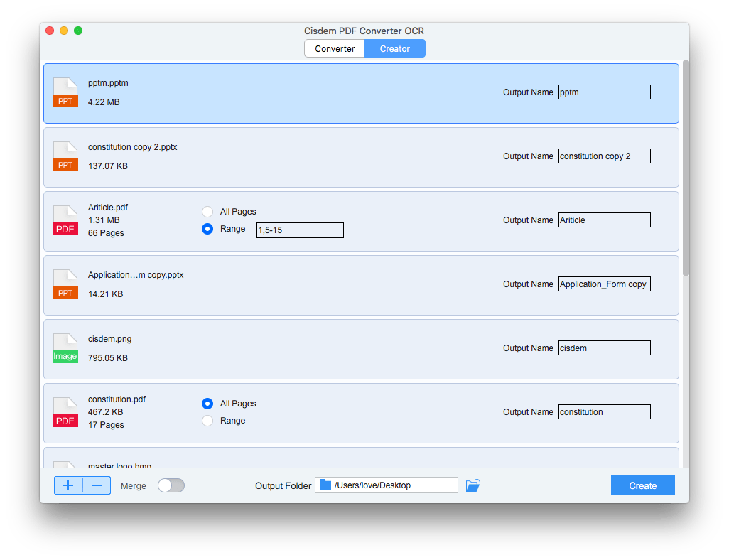The height and width of the screenshot is (560, 729).
Task: Click the 14.21 KB file size text
Action: 106,294
